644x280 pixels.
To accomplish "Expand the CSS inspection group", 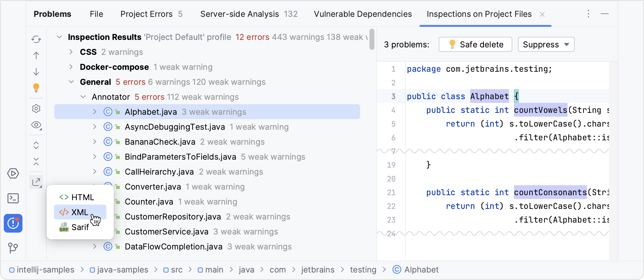I will (x=71, y=52).
